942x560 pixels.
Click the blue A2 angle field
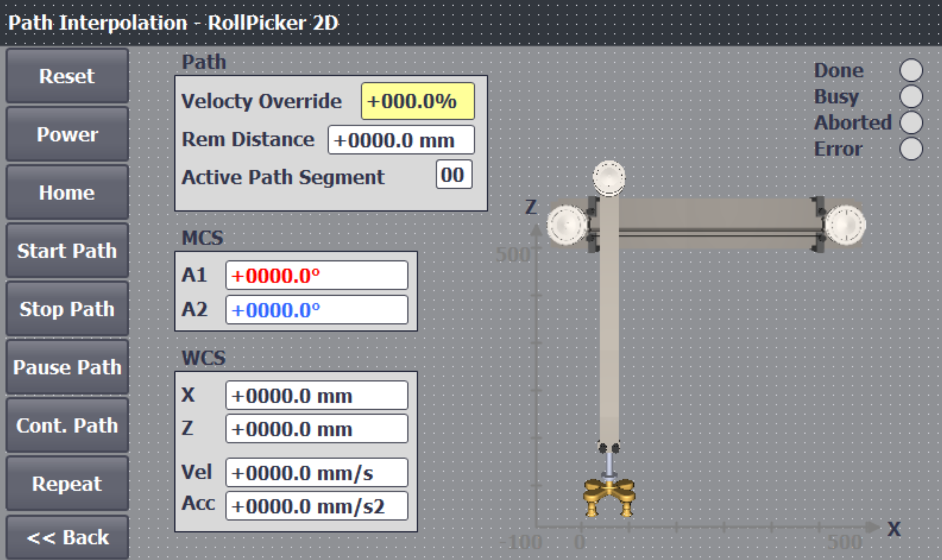coord(316,310)
